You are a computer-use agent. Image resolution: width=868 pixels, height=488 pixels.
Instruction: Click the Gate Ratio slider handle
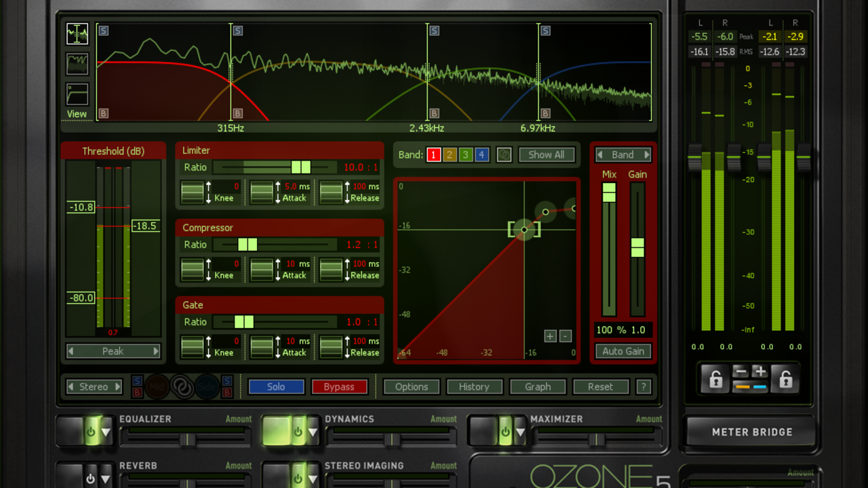coord(244,322)
